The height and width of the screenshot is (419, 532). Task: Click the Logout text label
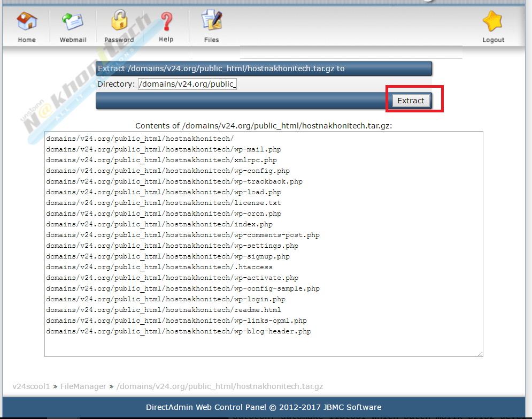pyautogui.click(x=493, y=40)
